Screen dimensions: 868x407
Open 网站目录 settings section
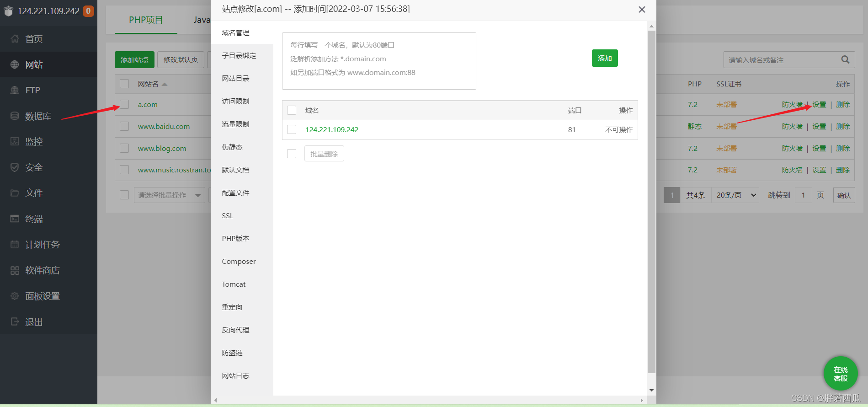click(242, 78)
